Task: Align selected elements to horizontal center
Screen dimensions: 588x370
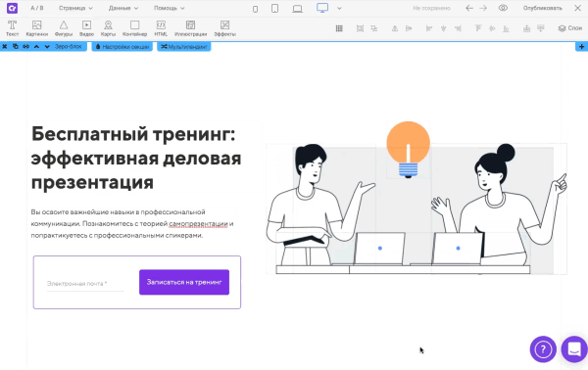Action: click(x=443, y=28)
